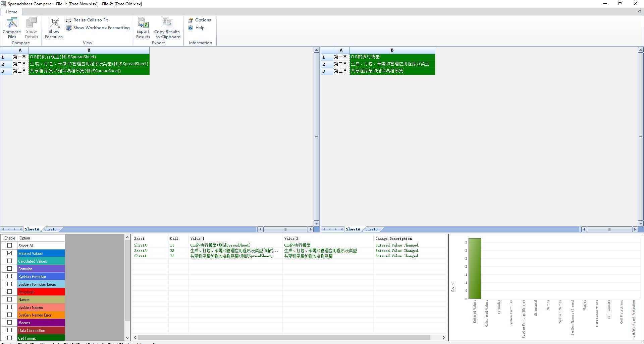Click Entered Values bar in chart
The width and height of the screenshot is (644, 344).
pyautogui.click(x=475, y=268)
